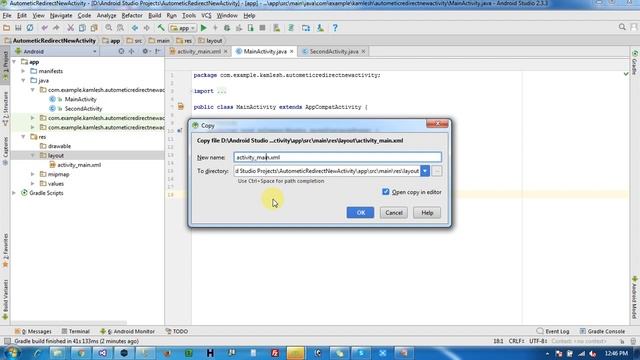Click the browse directory ellipsis button

point(437,171)
